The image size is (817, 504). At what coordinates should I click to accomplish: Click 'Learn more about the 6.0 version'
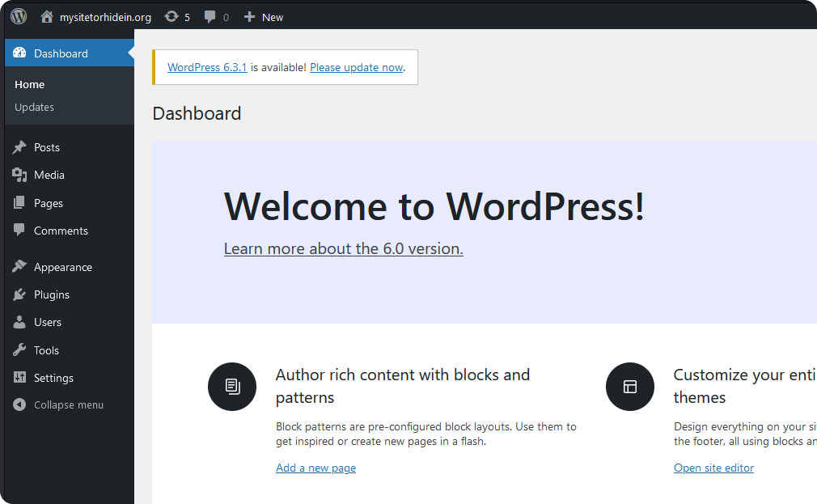(x=343, y=248)
